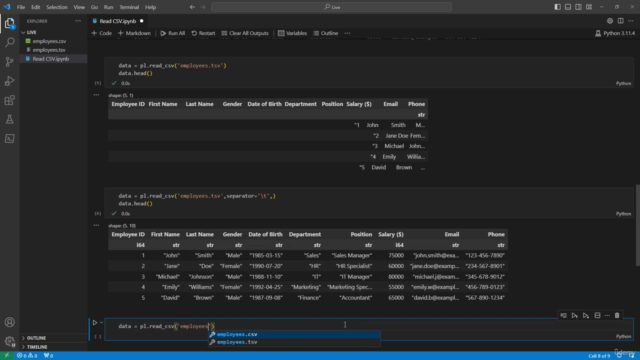Image resolution: width=640 pixels, height=360 pixels.
Task: Execute above cells icon
Action: (575, 316)
